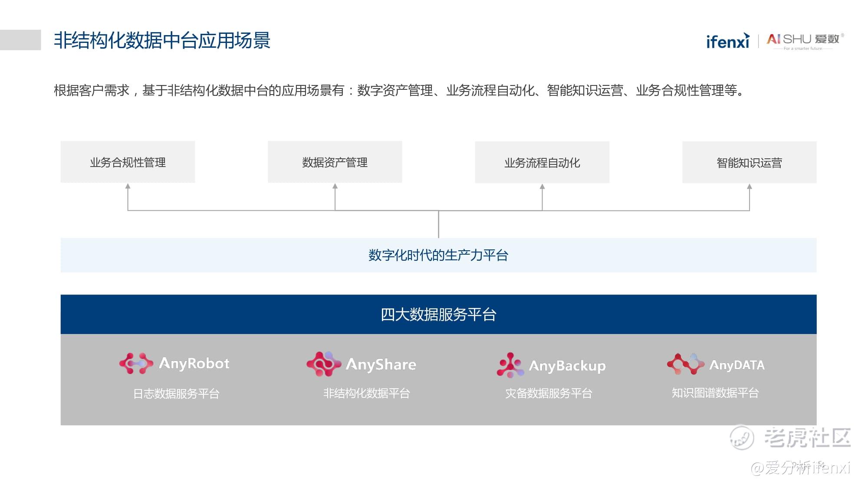Click the slide title 非结构化数据中台应用场景
The image size is (868, 488).
click(x=162, y=40)
